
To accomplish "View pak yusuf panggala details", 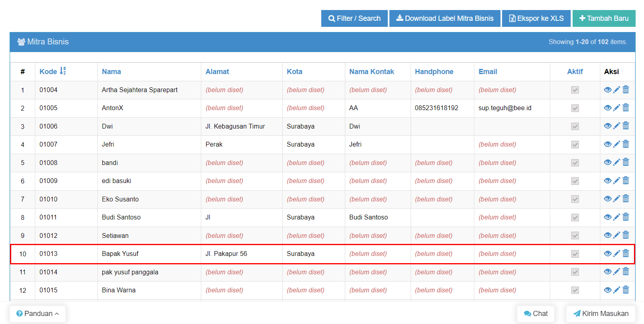I will (608, 272).
